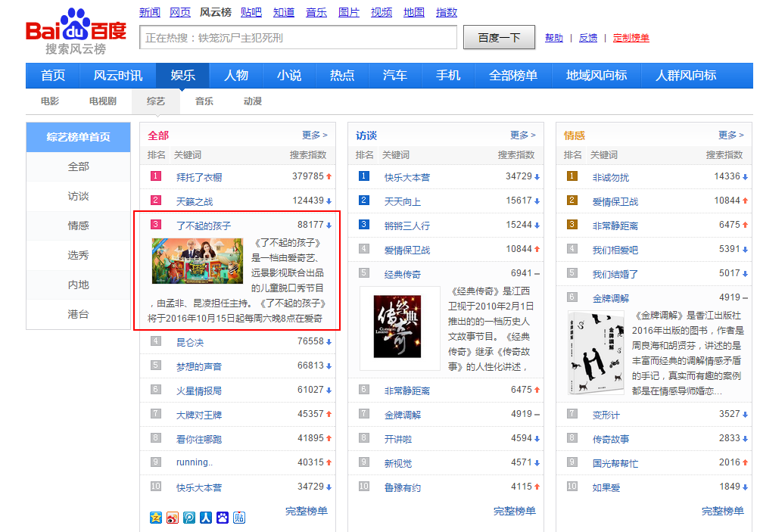Open the 人群风向标 navigation tab
The image size is (760, 532).
686,76
